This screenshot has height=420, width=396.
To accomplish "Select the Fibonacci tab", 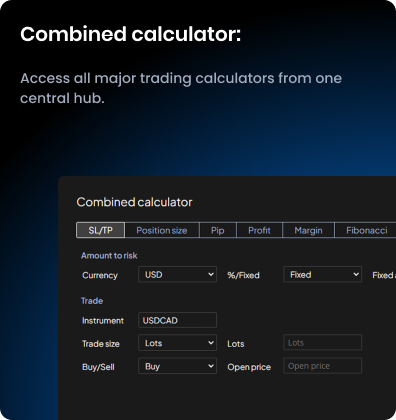I will (x=365, y=230).
